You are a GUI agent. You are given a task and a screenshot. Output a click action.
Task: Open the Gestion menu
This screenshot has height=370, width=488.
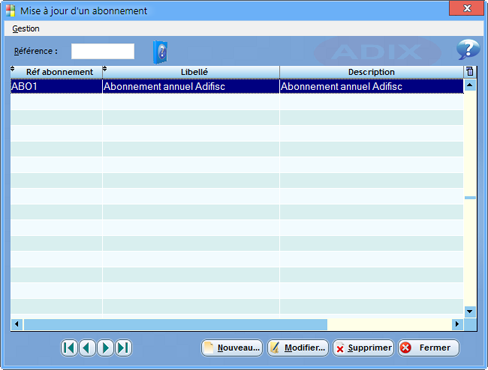click(x=26, y=29)
